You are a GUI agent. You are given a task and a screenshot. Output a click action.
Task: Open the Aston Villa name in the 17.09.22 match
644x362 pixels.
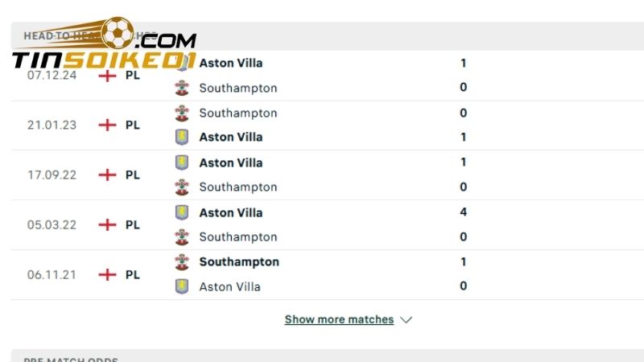(230, 162)
